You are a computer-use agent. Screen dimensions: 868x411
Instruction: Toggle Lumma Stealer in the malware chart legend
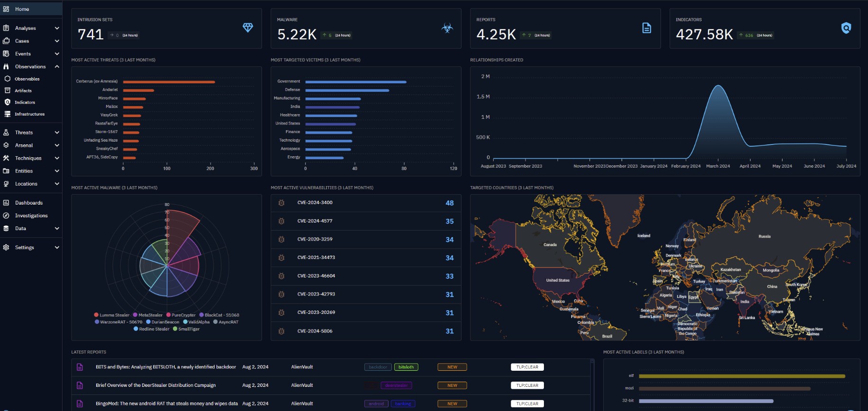tap(114, 315)
